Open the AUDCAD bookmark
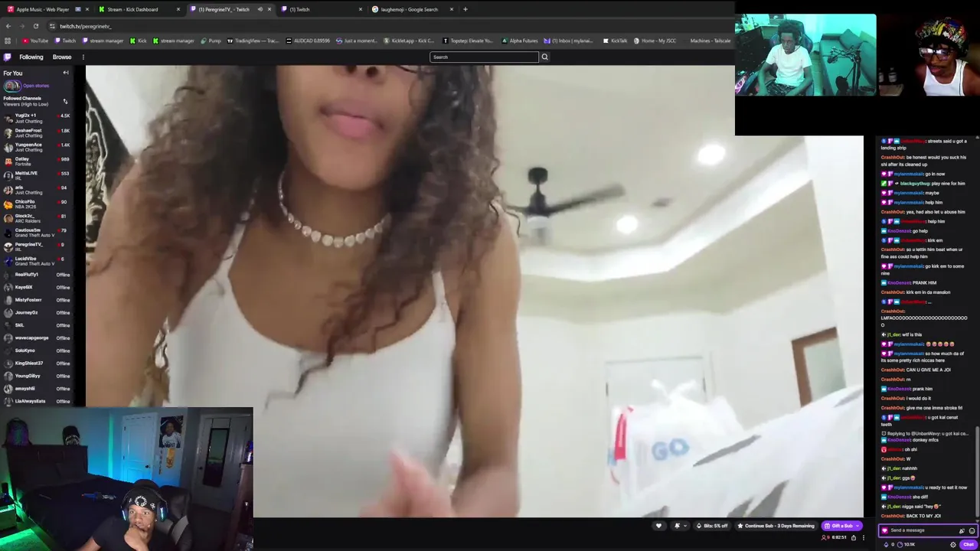 [309, 41]
